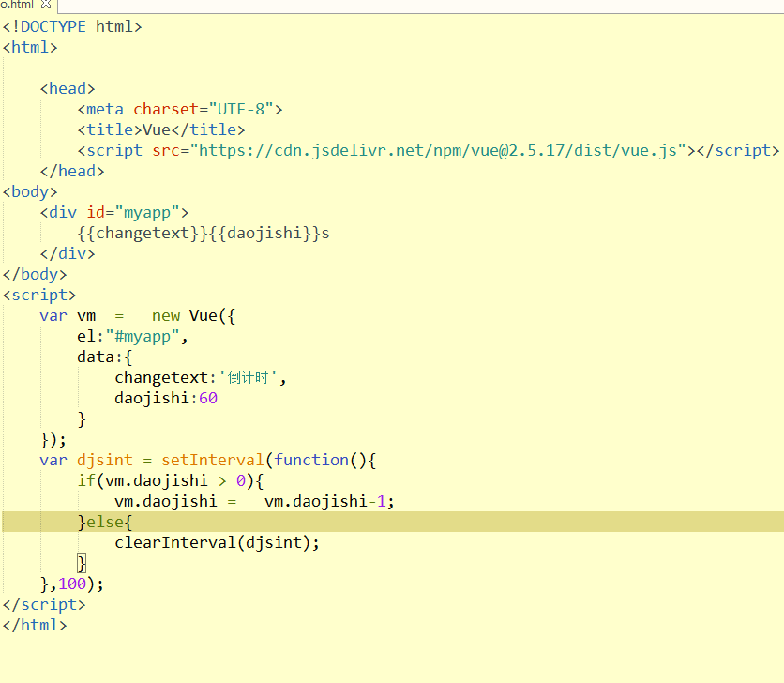Click the opening <head> tag
The width and height of the screenshot is (784, 683).
coord(68,88)
